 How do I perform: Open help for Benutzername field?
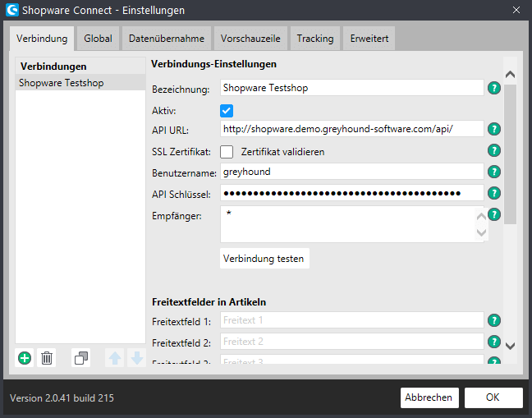(494, 172)
